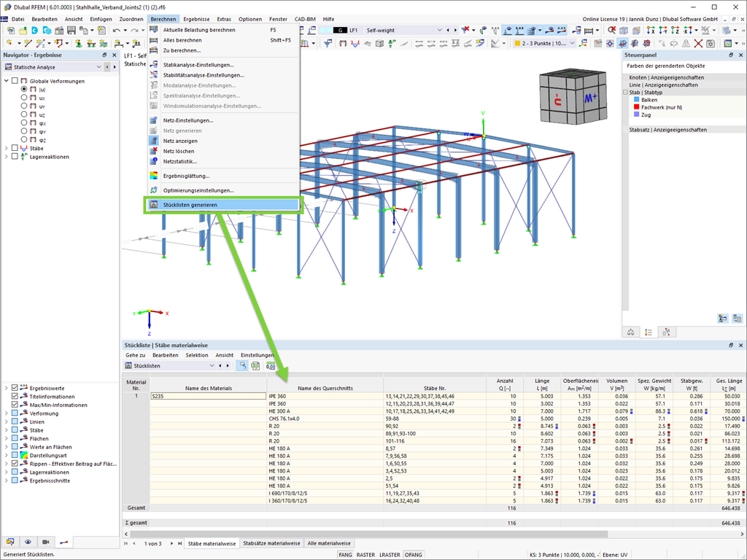Expand the Stäbe node in results tree
This screenshot has width=747, height=560.
[6, 148]
